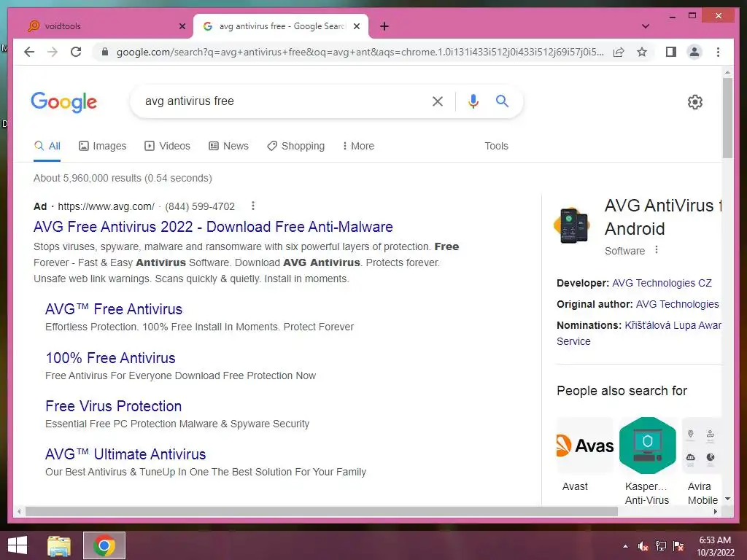The height and width of the screenshot is (560, 747).
Task: Open the AVG Technologies original author link
Action: (678, 304)
